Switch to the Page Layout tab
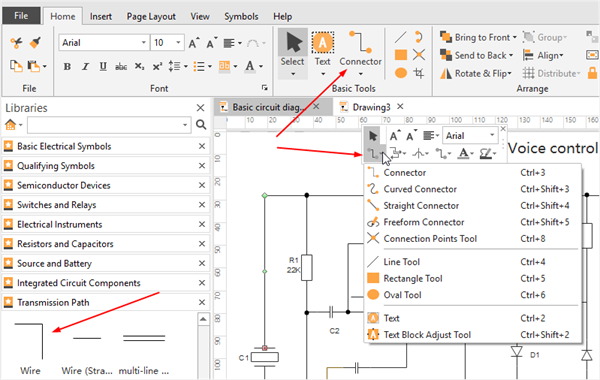Screen dimensions: 600x380 coord(151,16)
